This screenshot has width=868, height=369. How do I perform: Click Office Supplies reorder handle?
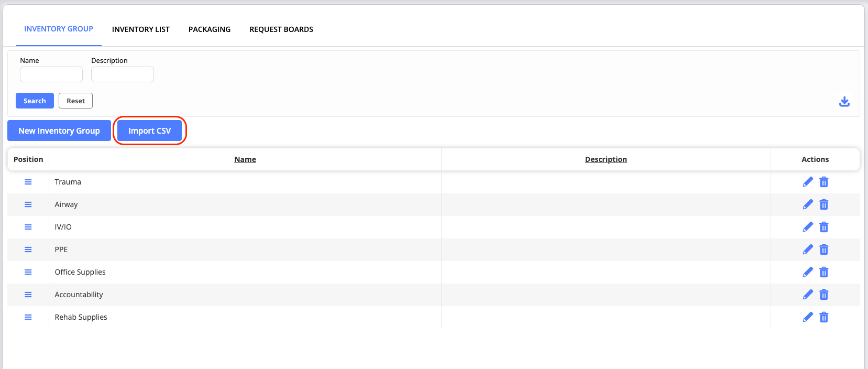click(x=28, y=272)
